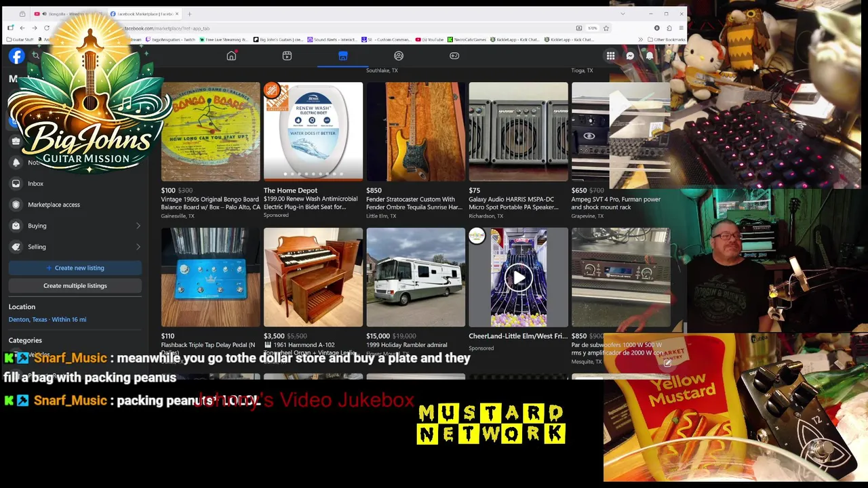The height and width of the screenshot is (488, 868).
Task: Click the $15,000 Holiday Rambler price
Action: coord(378,335)
